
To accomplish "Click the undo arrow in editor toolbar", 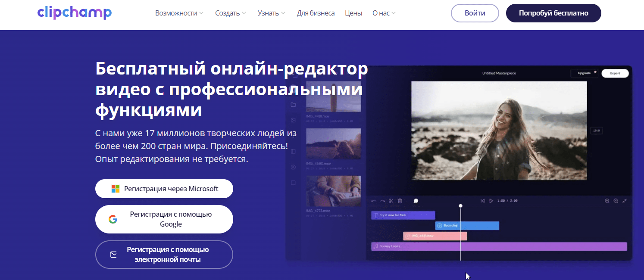I will [374, 201].
